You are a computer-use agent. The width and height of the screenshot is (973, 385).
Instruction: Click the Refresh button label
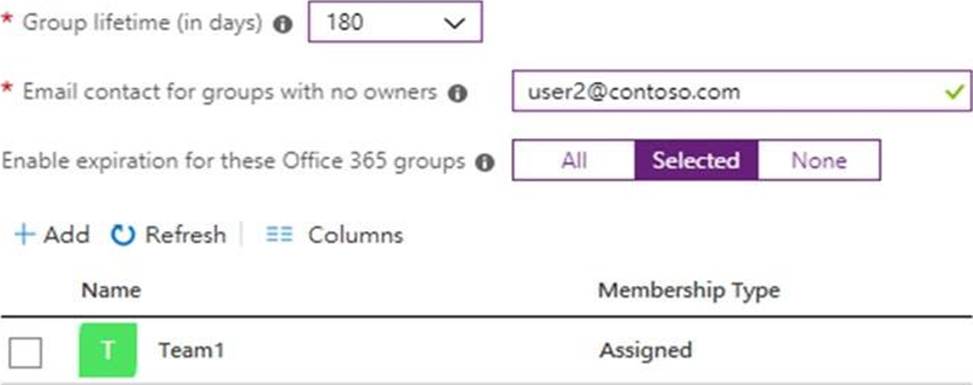pos(186,235)
